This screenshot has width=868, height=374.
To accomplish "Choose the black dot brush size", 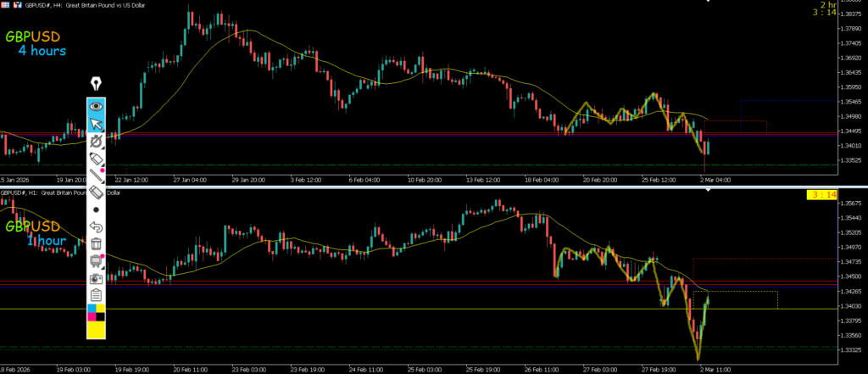I will click(x=96, y=209).
